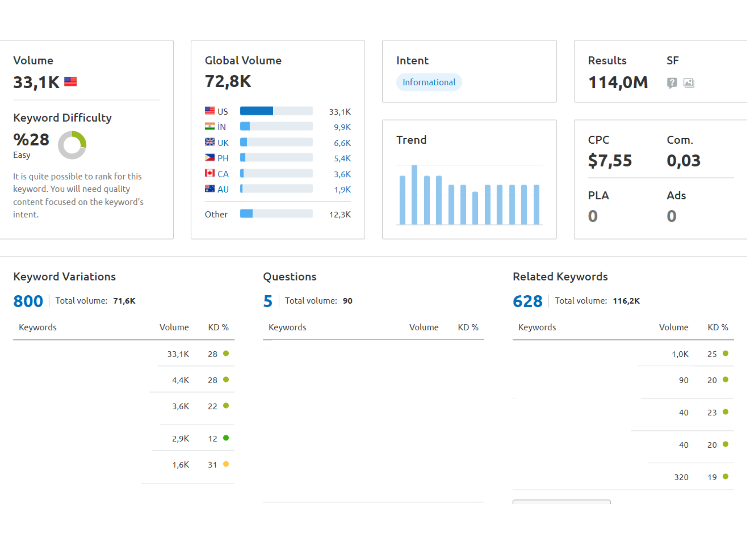Open the IN country volume link
The height and width of the screenshot is (560, 747).
coord(222,127)
